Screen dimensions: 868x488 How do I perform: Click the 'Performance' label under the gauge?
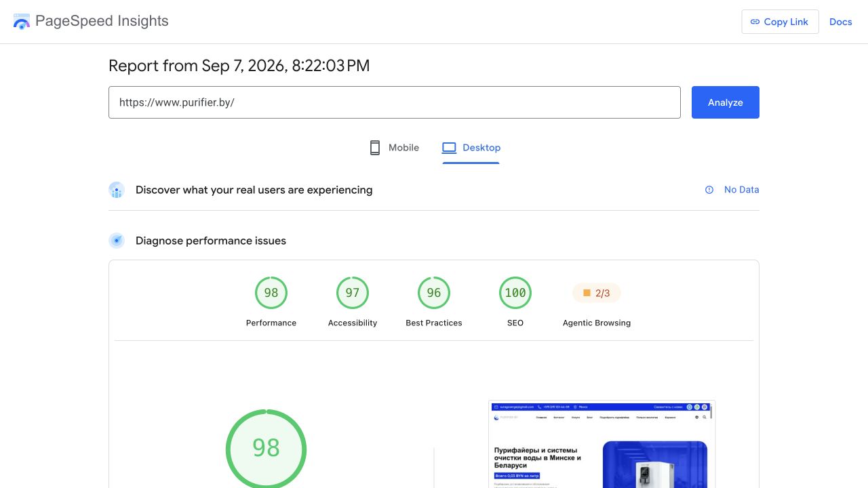[271, 323]
